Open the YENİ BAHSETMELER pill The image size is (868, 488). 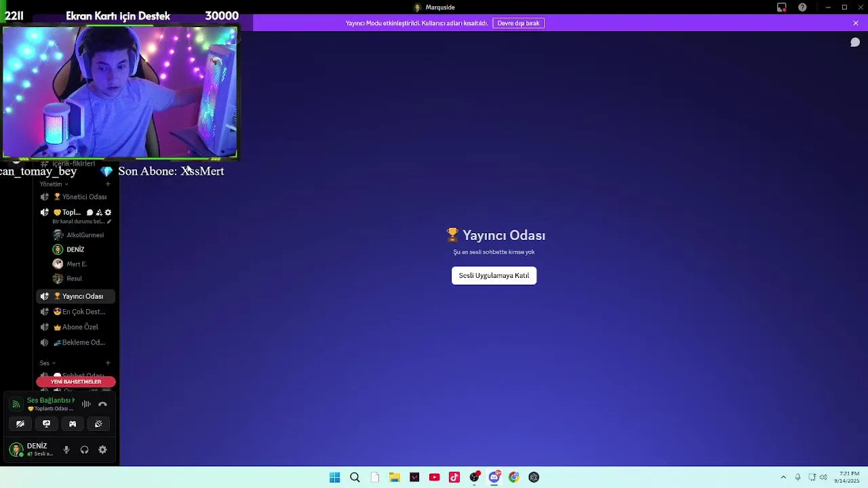(76, 382)
